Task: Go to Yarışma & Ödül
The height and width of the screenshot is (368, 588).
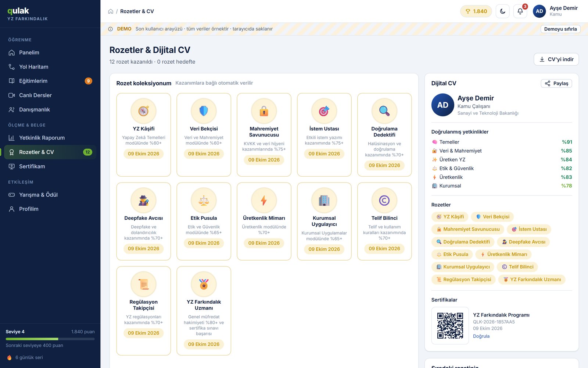Action: click(50, 195)
